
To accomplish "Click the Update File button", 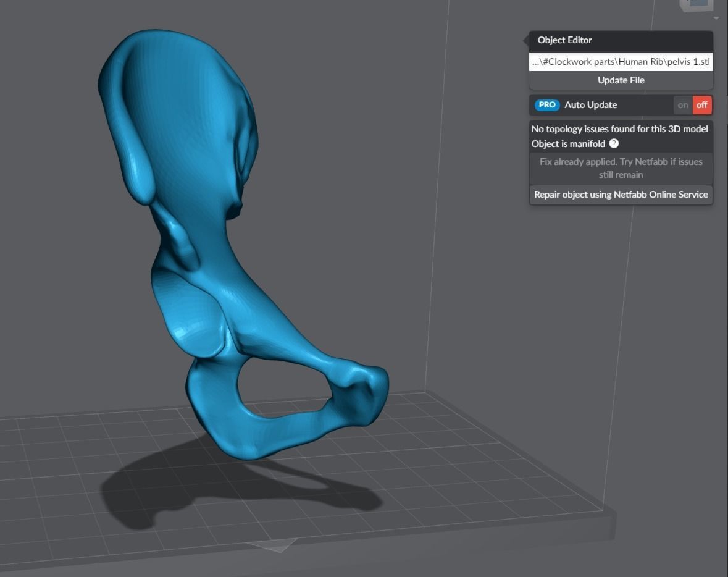I will tap(621, 80).
